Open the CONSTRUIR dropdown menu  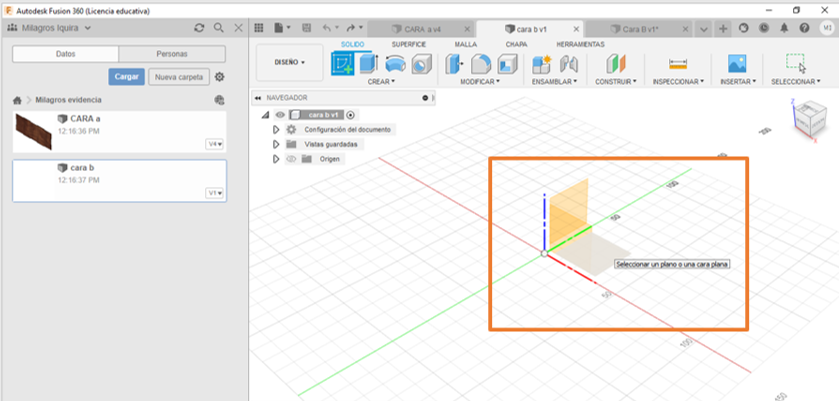point(616,82)
